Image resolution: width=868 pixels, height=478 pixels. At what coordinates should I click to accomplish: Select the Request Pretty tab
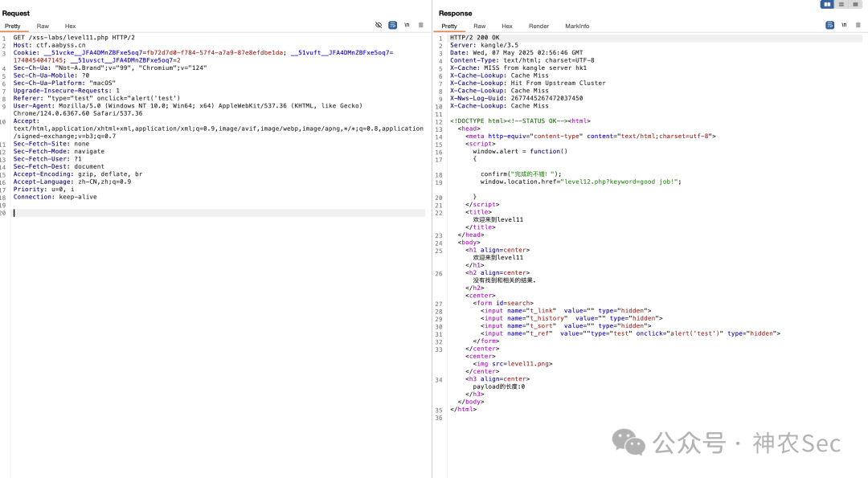tap(12, 26)
